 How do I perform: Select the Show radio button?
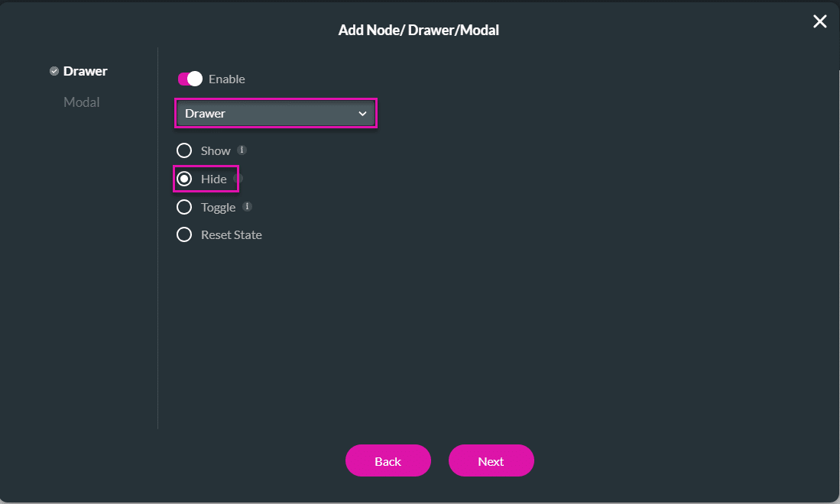(x=184, y=150)
